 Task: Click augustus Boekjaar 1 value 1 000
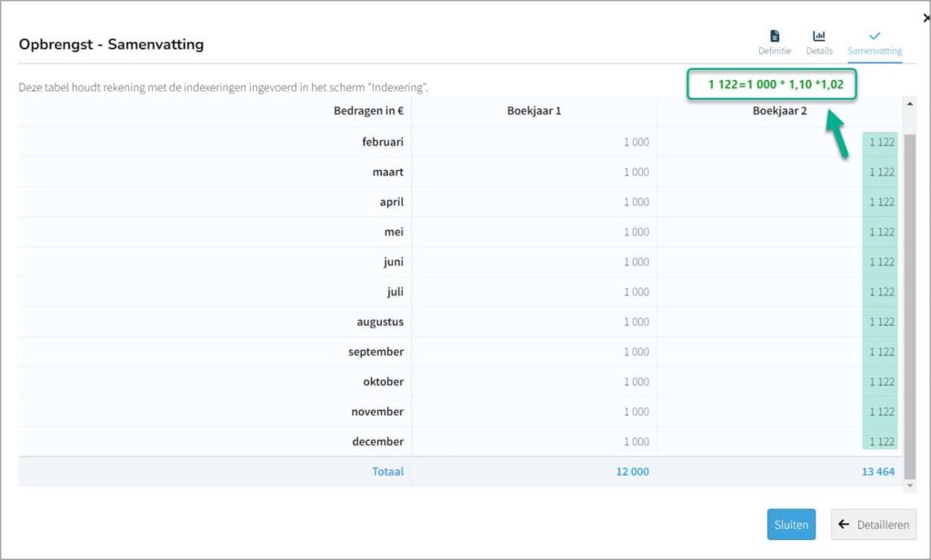(636, 322)
